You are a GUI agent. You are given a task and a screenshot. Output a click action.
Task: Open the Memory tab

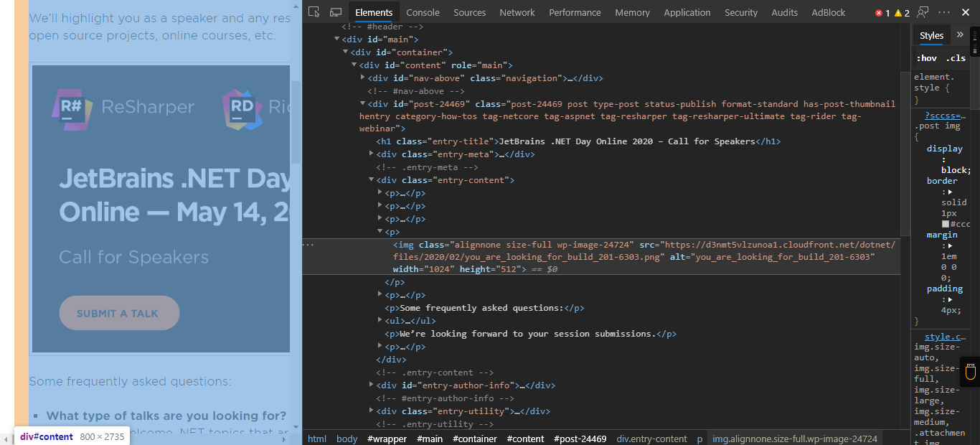pos(632,12)
